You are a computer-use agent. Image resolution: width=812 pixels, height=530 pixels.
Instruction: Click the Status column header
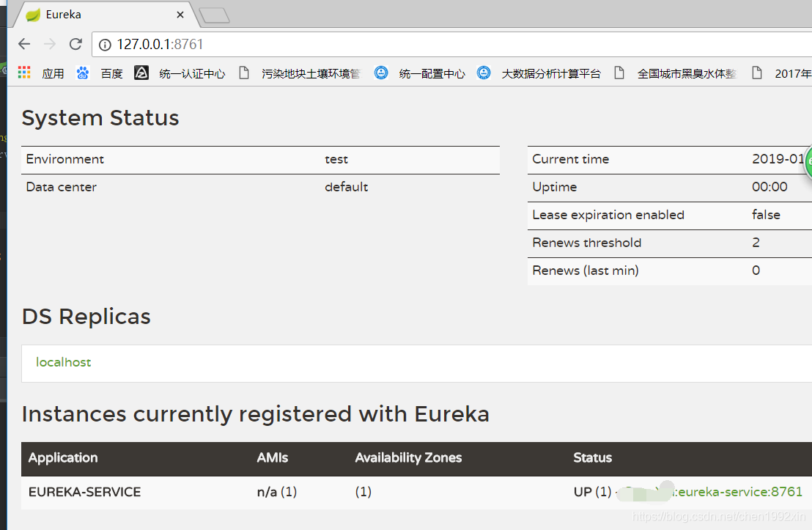[592, 457]
